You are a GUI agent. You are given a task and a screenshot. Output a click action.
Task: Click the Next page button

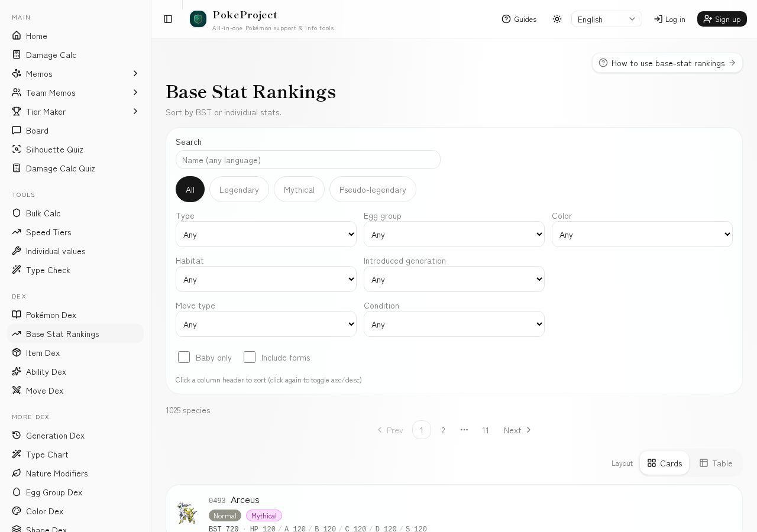(517, 430)
